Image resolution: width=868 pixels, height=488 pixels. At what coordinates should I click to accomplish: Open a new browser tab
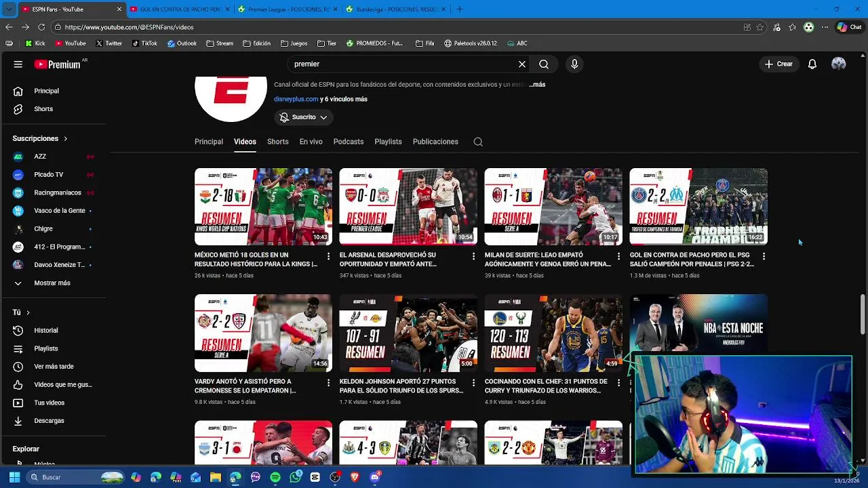point(459,9)
